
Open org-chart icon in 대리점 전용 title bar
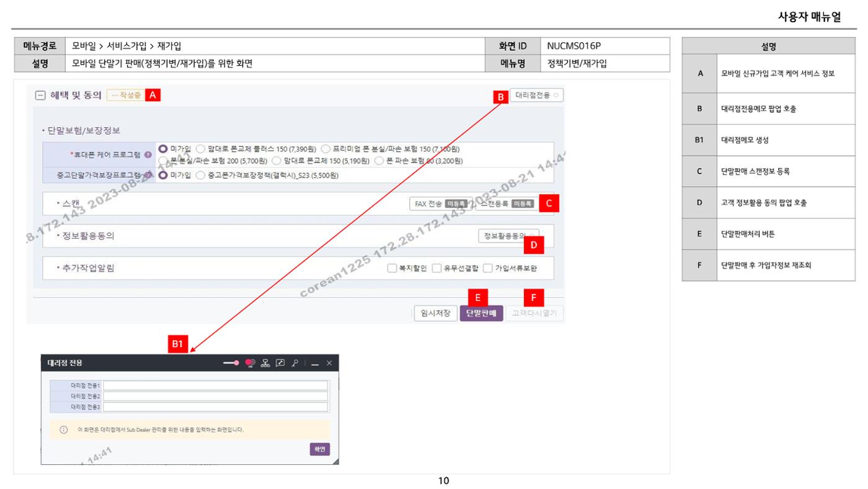265,363
